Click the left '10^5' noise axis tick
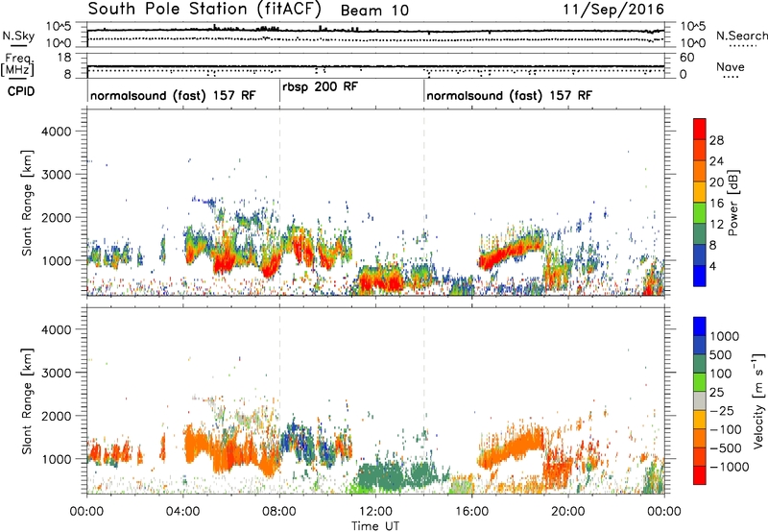 59,26
